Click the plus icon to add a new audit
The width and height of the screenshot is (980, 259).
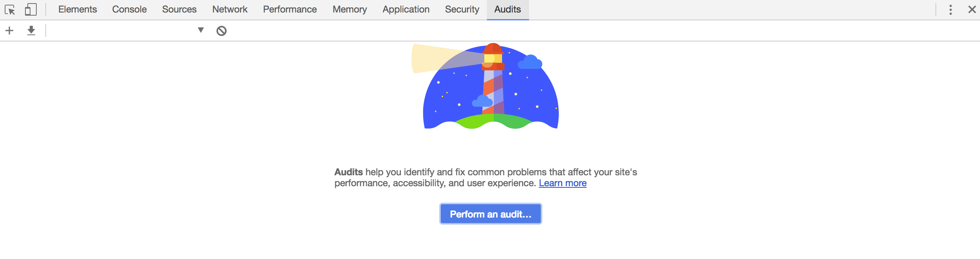pos(9,31)
